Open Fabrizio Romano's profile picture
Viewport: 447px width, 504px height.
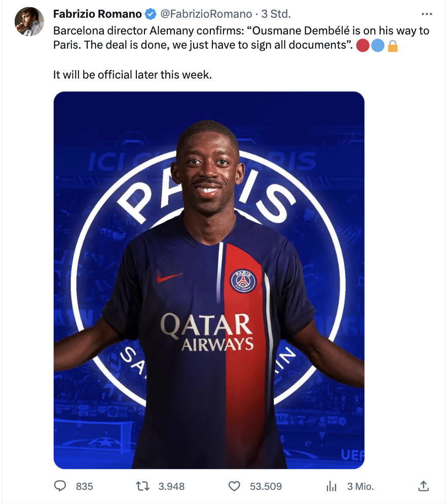click(x=29, y=21)
